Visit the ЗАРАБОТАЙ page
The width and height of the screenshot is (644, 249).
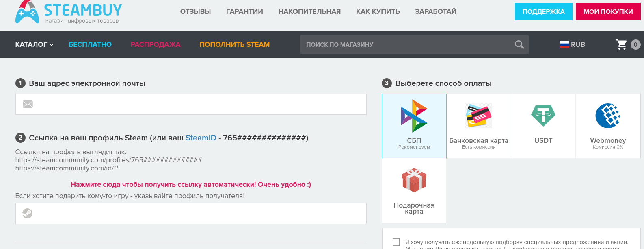pyautogui.click(x=436, y=12)
